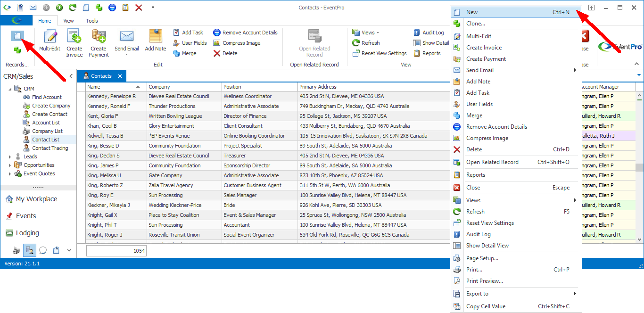Click Create Payment in the ribbon
This screenshot has height=313, width=644.
pos(99,43)
